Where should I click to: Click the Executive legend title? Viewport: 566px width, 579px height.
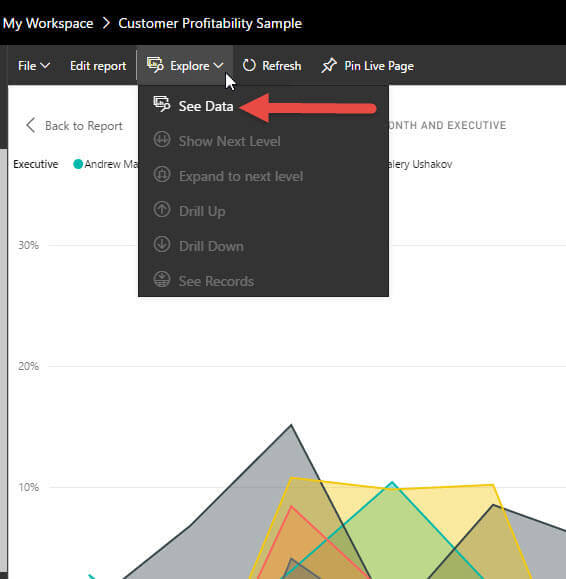tap(36, 164)
